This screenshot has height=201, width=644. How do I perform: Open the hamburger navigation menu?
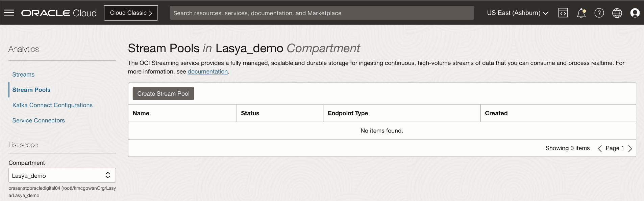9,13
